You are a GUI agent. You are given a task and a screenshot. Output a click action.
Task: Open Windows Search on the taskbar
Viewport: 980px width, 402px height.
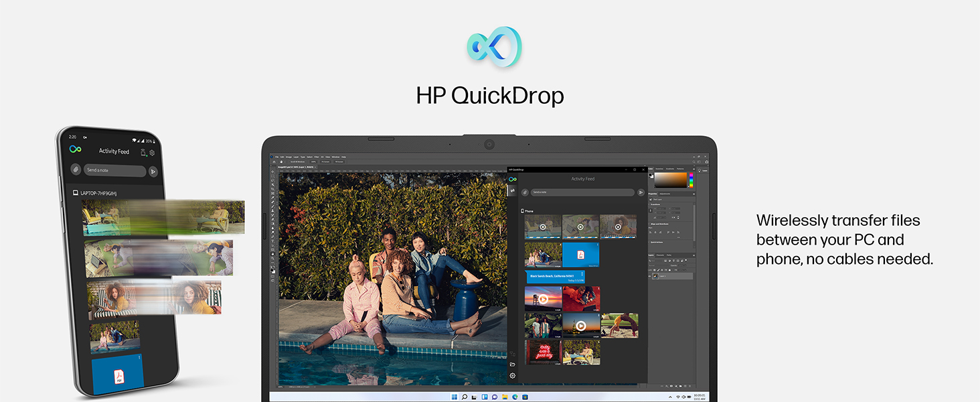point(465,397)
